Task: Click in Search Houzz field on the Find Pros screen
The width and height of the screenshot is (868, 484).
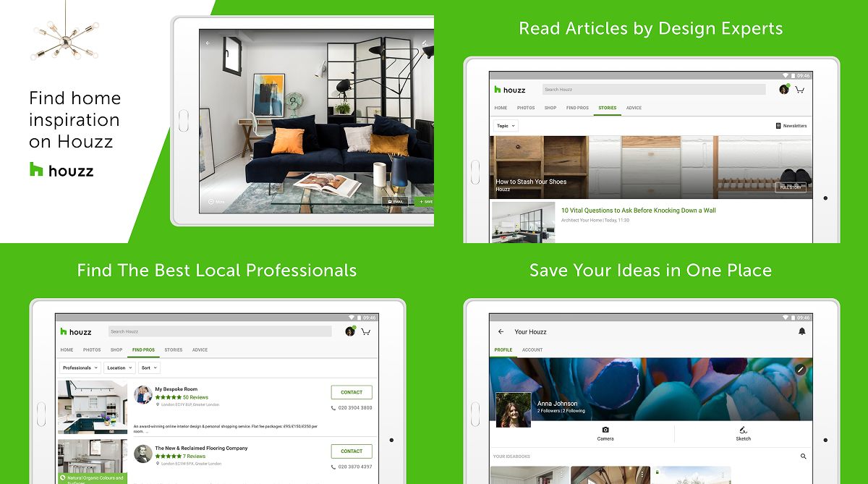Action: (220, 331)
